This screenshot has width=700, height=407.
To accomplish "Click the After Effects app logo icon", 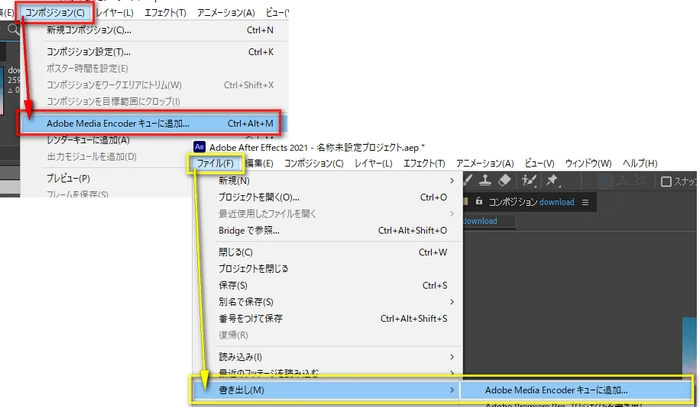I will click(x=200, y=146).
